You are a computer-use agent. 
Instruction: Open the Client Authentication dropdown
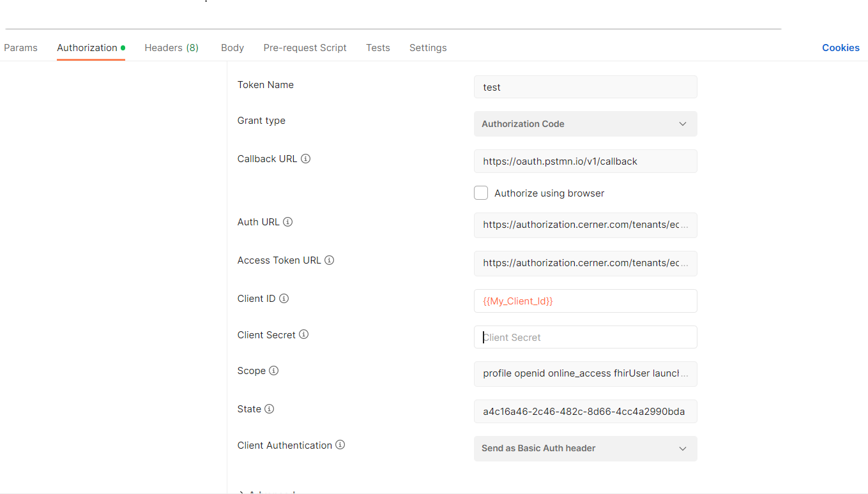(585, 448)
